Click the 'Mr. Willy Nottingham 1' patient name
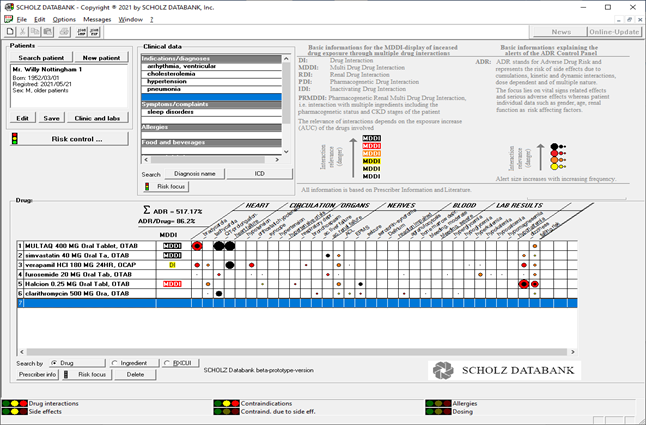 (x=47, y=70)
